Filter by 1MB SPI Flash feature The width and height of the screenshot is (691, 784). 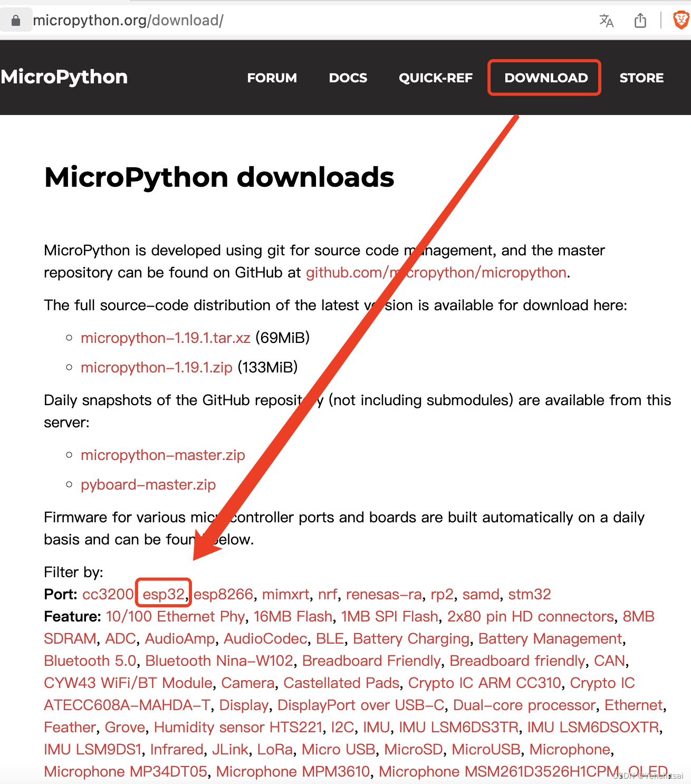(x=390, y=617)
